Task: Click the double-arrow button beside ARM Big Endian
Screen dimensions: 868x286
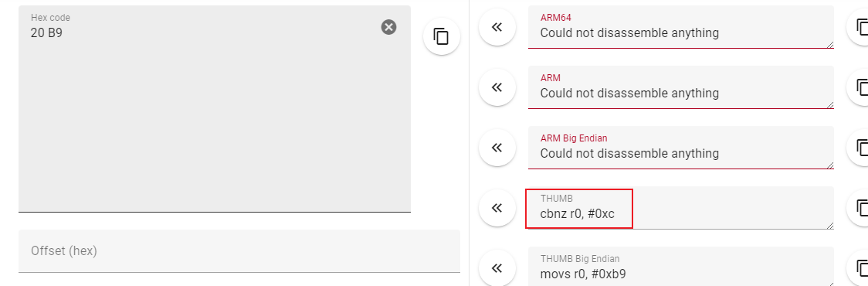Action: [x=497, y=148]
